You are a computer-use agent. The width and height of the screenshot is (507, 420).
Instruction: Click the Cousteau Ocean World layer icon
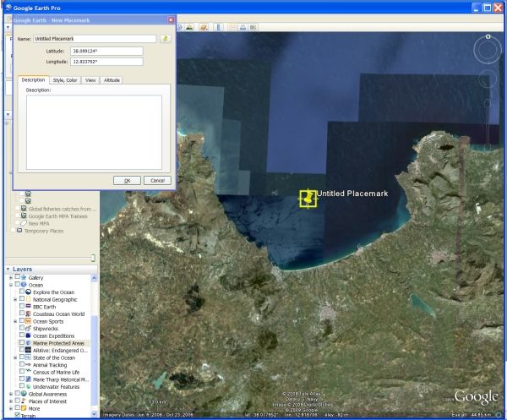[x=28, y=314]
